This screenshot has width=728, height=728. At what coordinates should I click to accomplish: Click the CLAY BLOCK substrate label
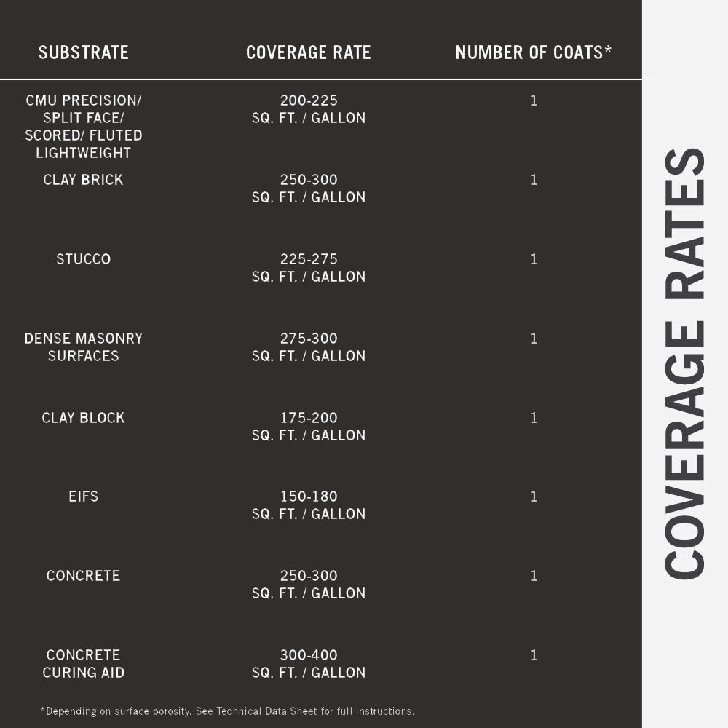(83, 418)
